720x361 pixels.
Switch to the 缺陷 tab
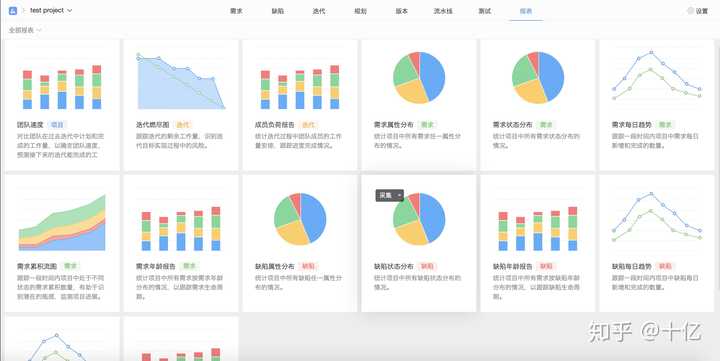pos(277,11)
